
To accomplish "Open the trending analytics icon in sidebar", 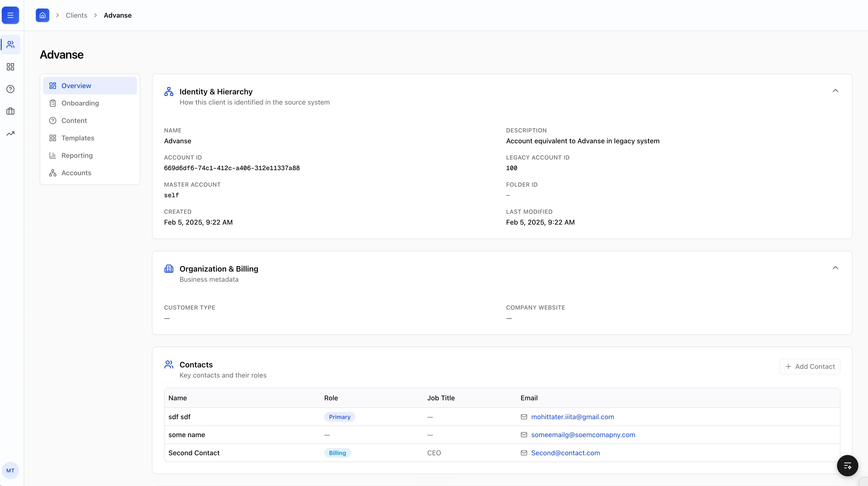I will pyautogui.click(x=10, y=133).
